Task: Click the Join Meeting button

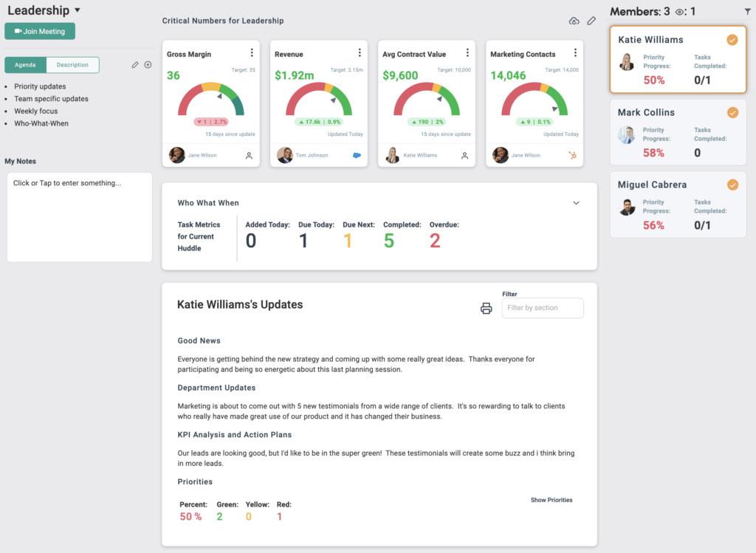Action: 40,32
